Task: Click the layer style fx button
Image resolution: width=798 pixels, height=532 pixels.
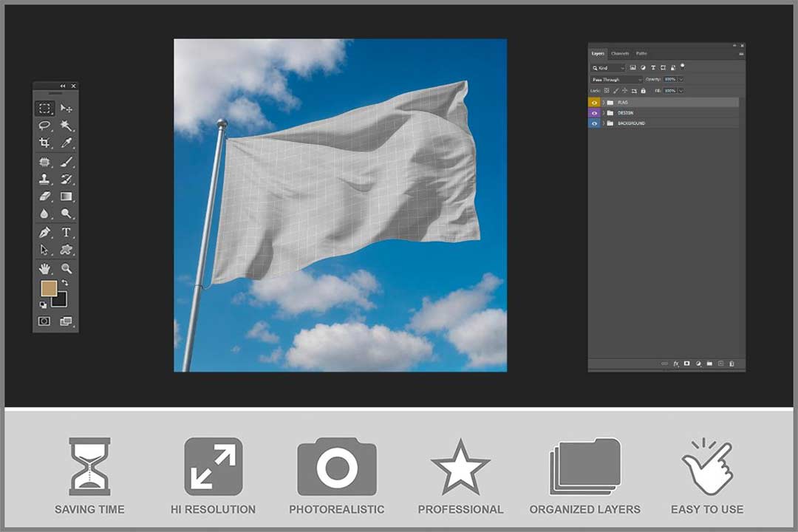Action: (675, 364)
